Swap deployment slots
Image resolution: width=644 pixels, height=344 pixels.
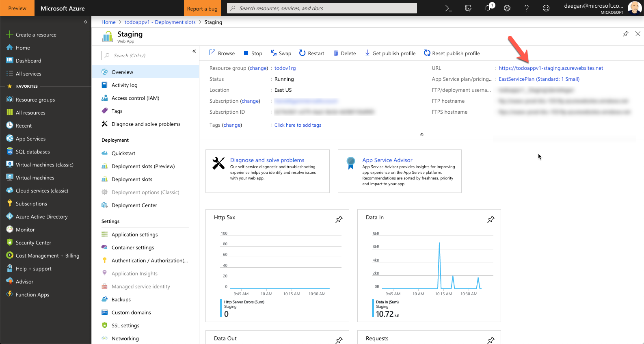(x=281, y=53)
